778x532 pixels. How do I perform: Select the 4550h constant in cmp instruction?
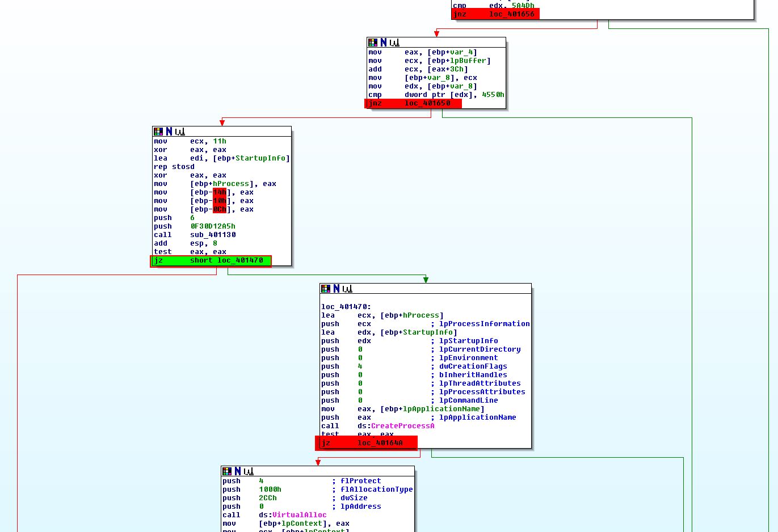493,95
